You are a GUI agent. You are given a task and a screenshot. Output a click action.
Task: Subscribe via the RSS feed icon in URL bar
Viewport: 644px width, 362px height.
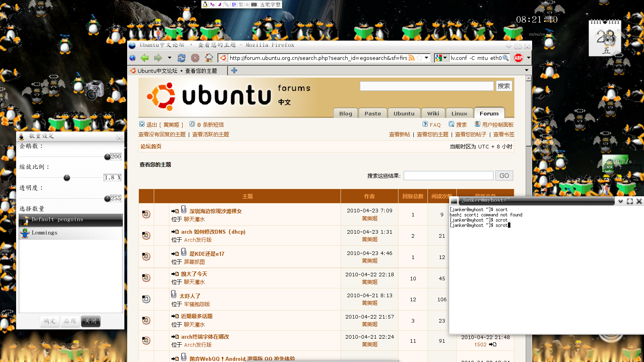tap(411, 58)
